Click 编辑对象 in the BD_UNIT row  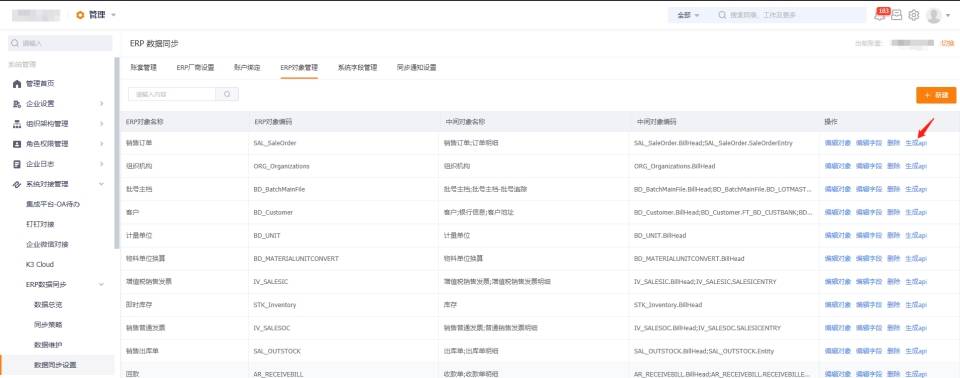click(838, 235)
